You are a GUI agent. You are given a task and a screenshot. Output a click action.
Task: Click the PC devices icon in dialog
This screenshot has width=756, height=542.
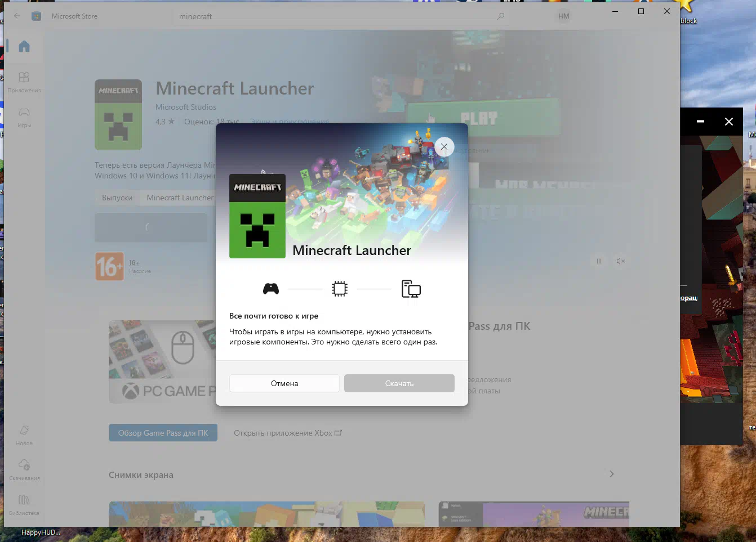pyautogui.click(x=411, y=289)
